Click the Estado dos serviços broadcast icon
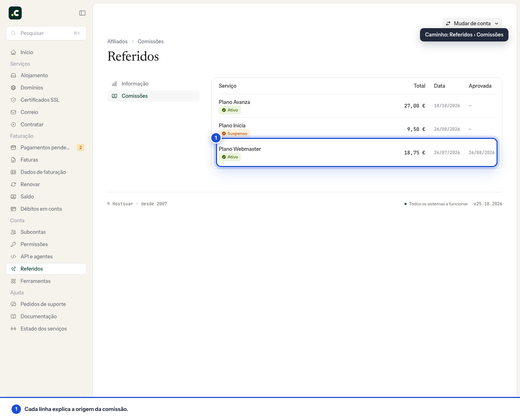Viewport: 520px width, 420px height. (x=13, y=329)
